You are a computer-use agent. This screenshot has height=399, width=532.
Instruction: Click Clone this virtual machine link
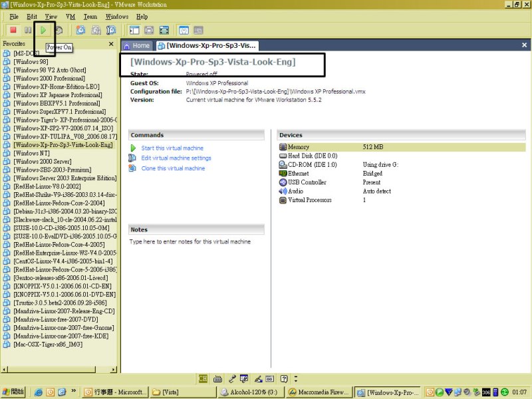tap(173, 168)
